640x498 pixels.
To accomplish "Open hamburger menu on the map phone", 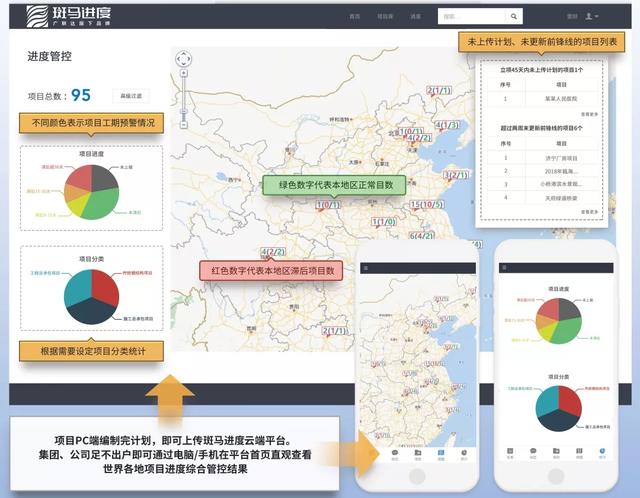I will tap(366, 268).
